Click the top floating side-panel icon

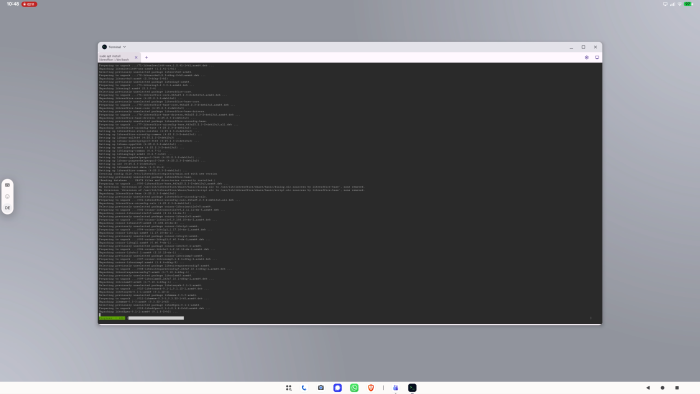coord(7,185)
